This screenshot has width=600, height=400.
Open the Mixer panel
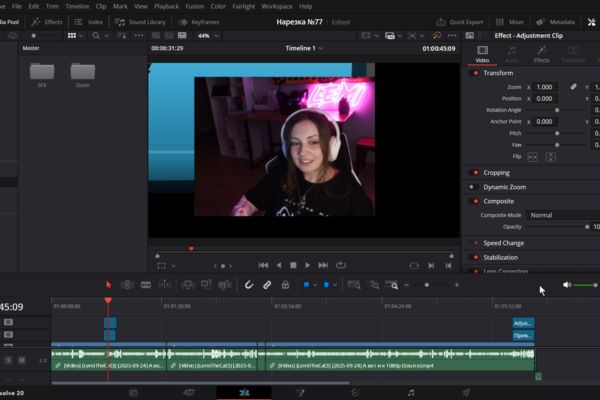tap(510, 22)
